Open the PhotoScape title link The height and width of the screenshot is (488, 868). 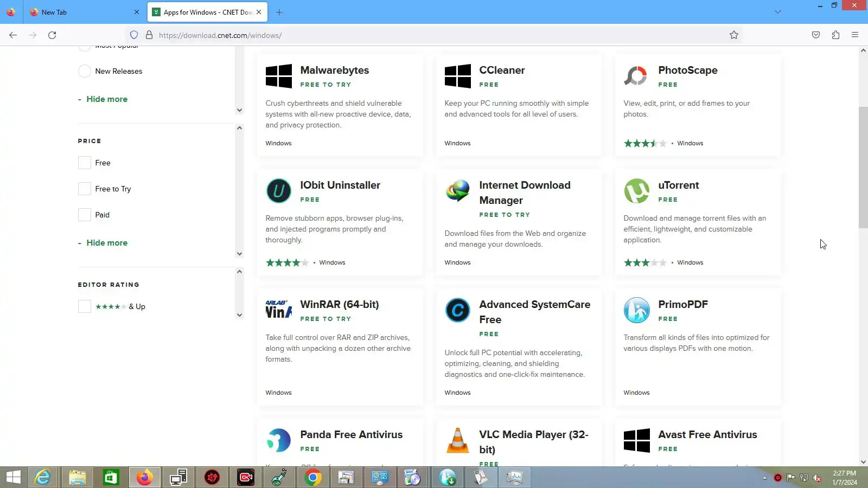688,70
